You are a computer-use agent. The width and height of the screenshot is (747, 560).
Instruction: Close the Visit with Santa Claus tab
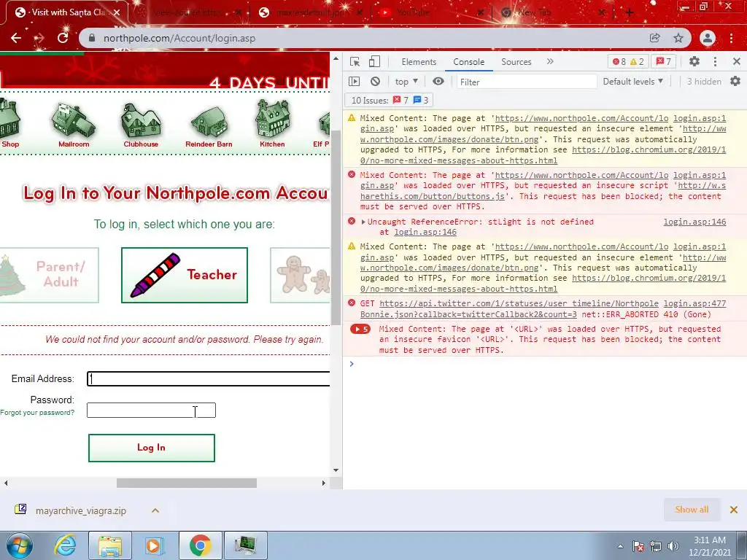117,12
